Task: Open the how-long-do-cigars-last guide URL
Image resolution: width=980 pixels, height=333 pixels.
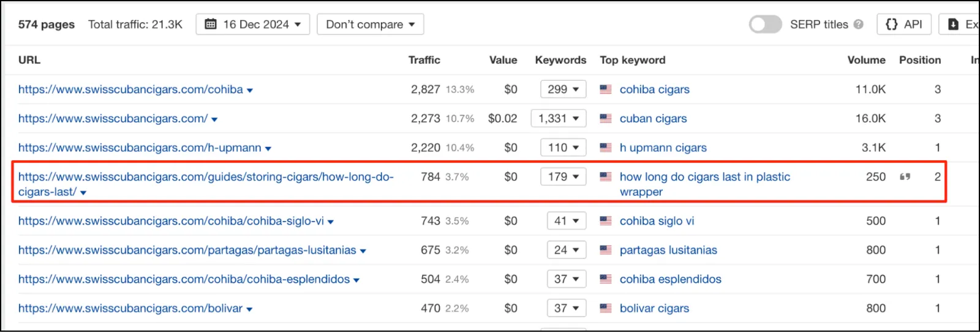Action: (206, 184)
